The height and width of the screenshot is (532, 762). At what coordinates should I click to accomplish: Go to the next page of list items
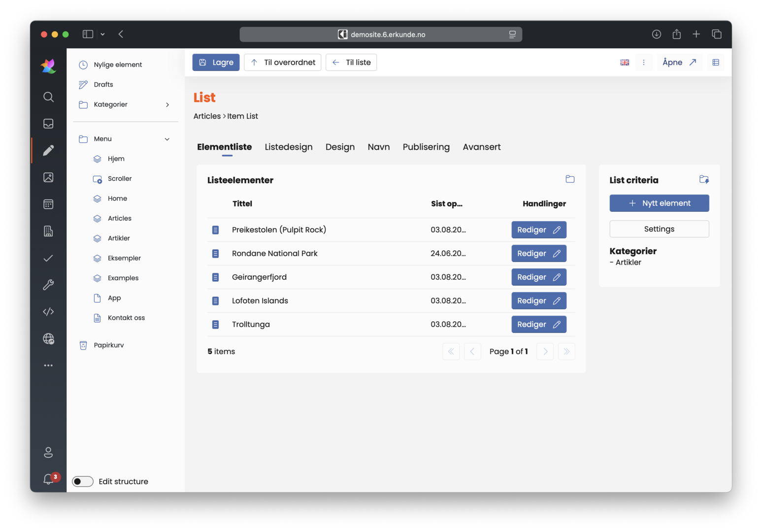coord(545,352)
